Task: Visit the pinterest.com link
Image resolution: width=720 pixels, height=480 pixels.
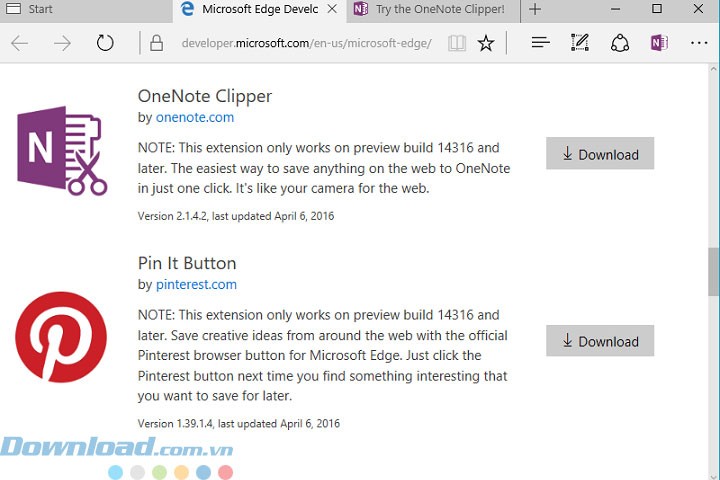Action: [x=196, y=284]
